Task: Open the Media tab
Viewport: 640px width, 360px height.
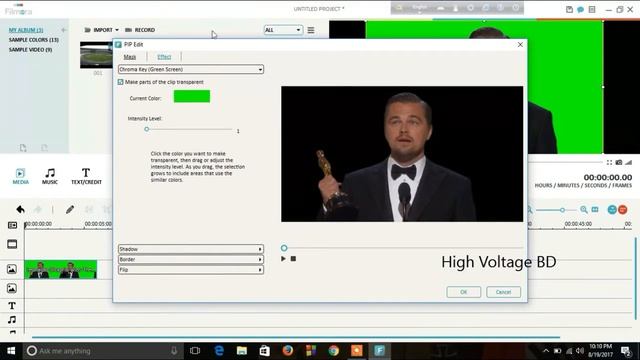Action: point(20,176)
